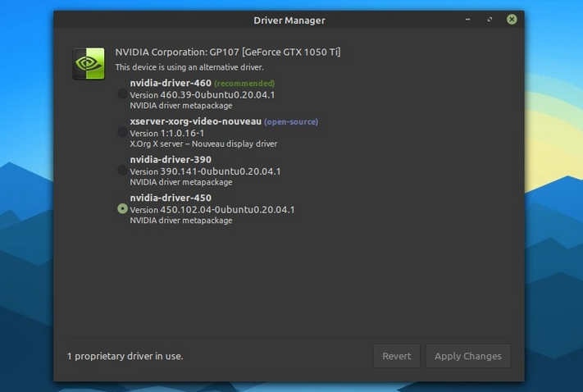The height and width of the screenshot is (392, 583).
Task: Click the (open-source) label
Action: click(291, 121)
